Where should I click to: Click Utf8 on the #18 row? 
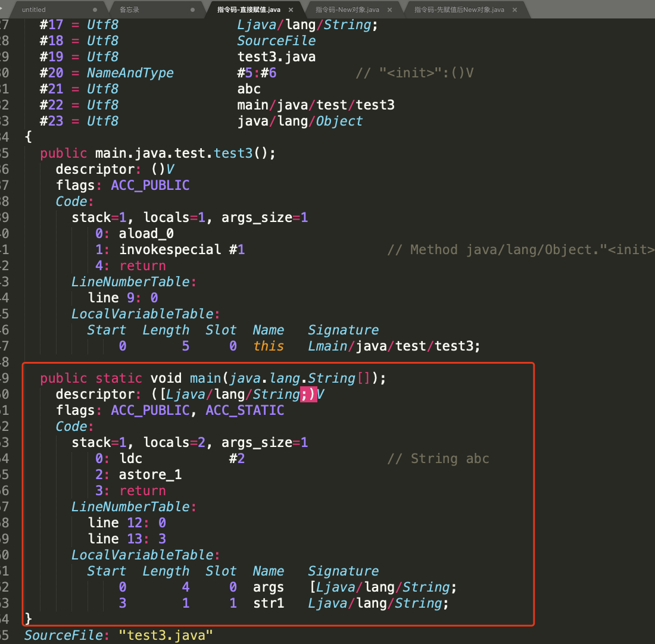click(103, 40)
